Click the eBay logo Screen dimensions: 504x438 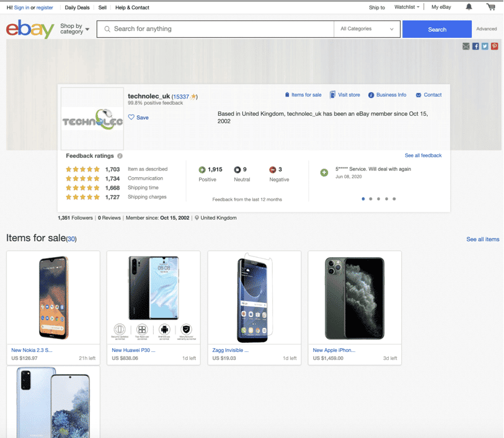pos(30,29)
